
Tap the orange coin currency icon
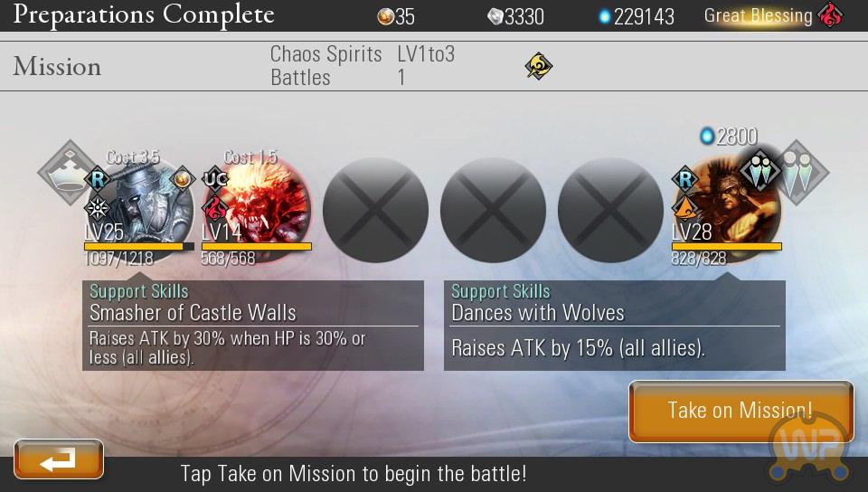pyautogui.click(x=385, y=17)
